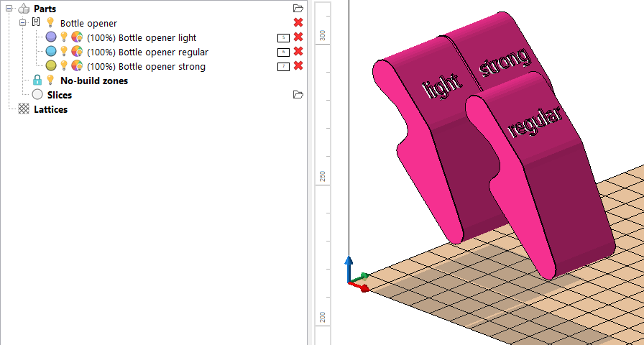This screenshot has height=345, width=644.
Task: Click yellow color circle of Bottle opener strong
Action: click(x=51, y=65)
